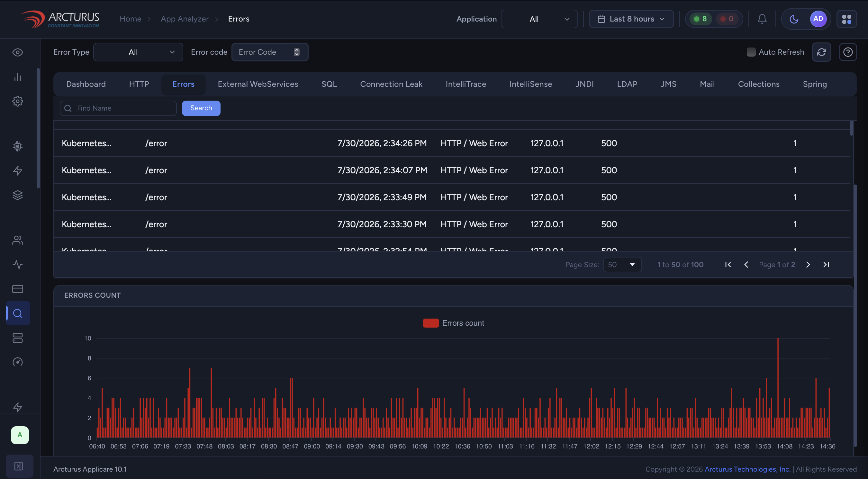Switch to the HTTP tab
Image resolution: width=868 pixels, height=479 pixels.
click(x=139, y=84)
